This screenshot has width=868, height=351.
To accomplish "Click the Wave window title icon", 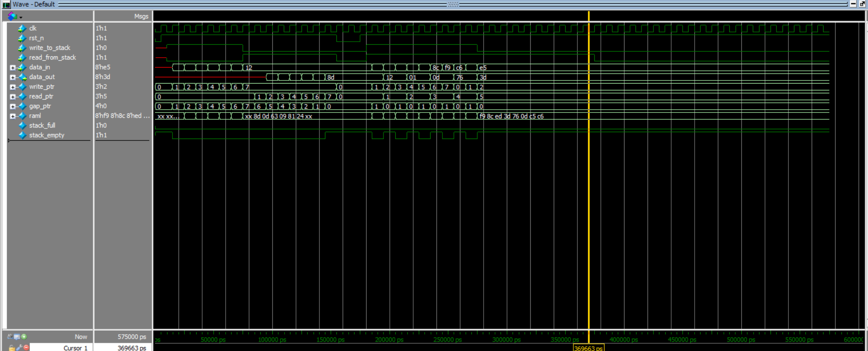I will click(x=6, y=4).
